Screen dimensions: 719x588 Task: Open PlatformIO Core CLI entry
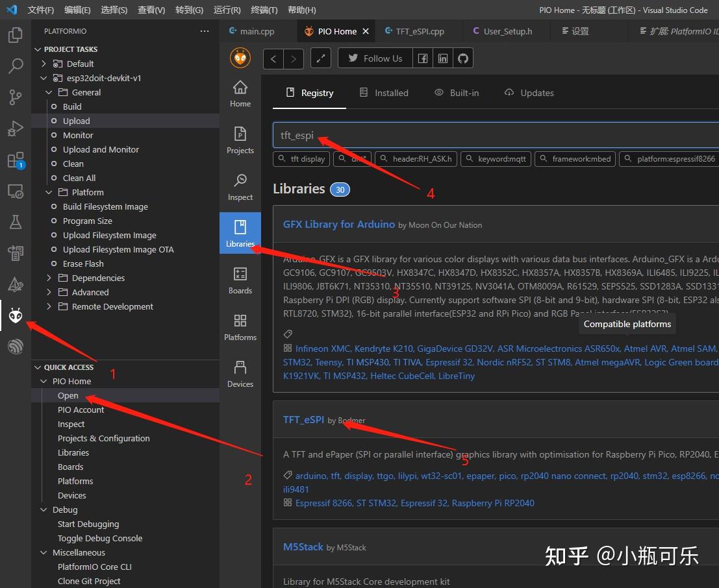point(125,567)
